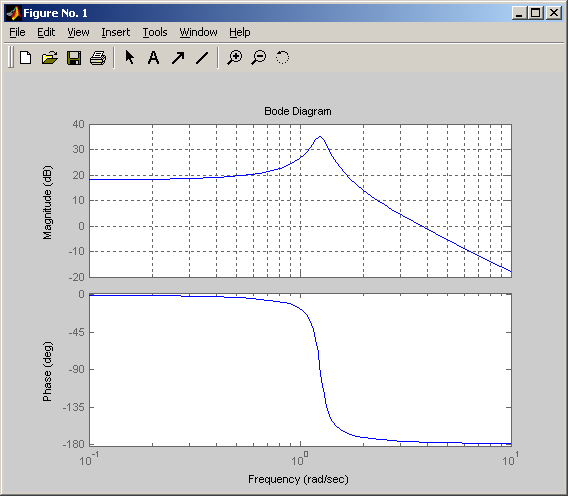568x496 pixels.
Task: Open the File menu
Action: click(17, 32)
